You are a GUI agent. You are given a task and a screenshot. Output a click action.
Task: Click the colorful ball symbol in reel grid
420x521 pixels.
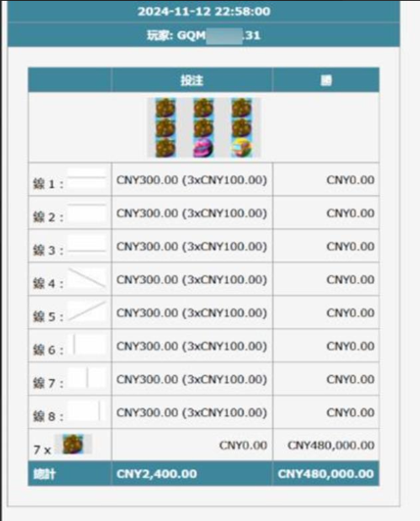coord(242,148)
